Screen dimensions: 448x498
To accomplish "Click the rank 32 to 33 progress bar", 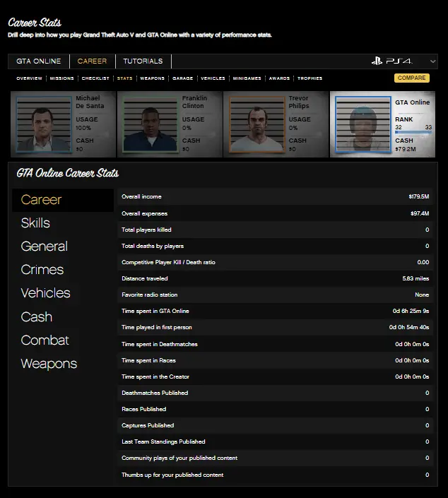I will coord(413,132).
